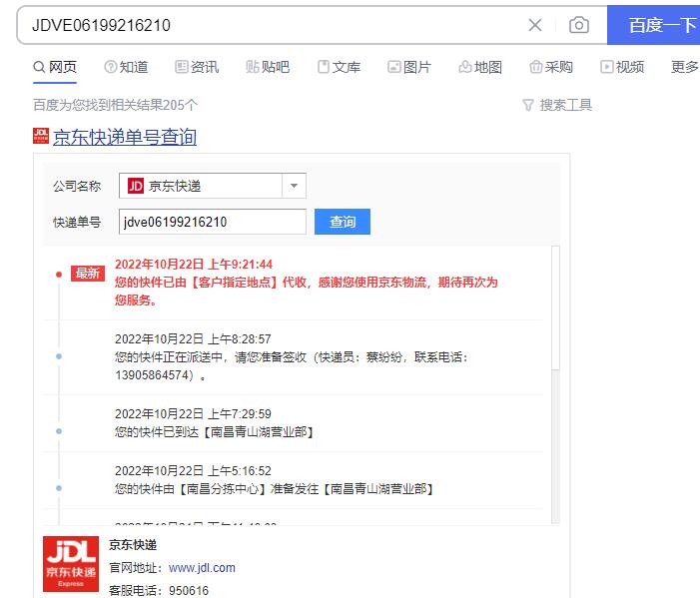
Task: Click the JDL favicon beside the result title
Action: point(41,136)
